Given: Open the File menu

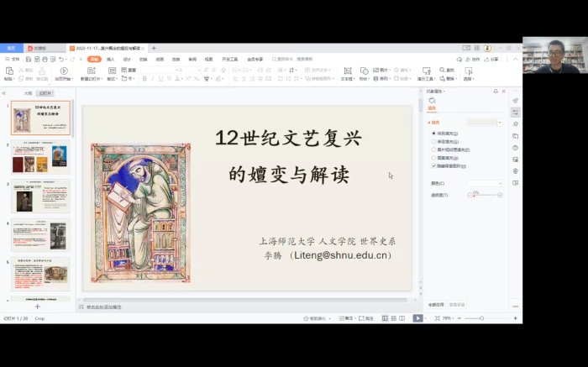Looking at the screenshot, I should [x=13, y=60].
